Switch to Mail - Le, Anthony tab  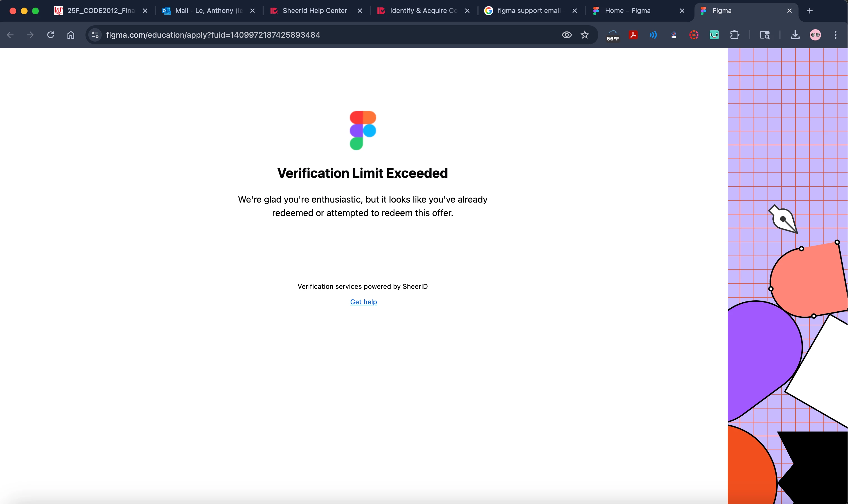point(208,10)
